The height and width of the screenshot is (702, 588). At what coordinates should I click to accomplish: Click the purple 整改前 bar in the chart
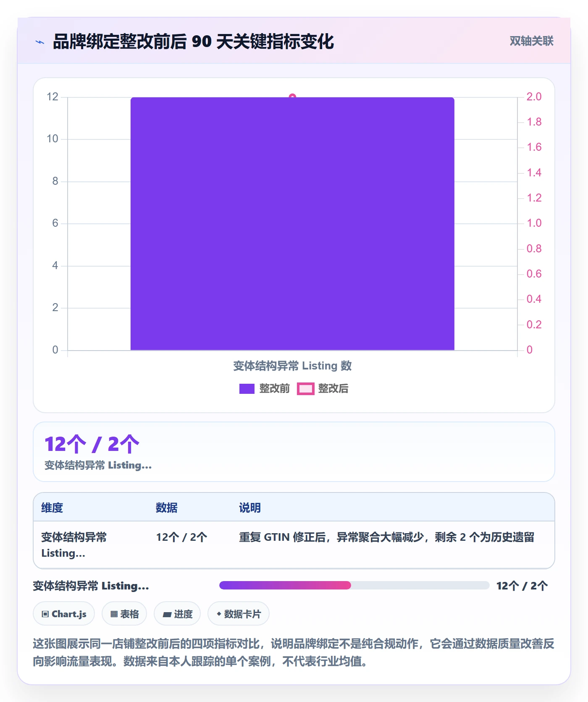(292, 224)
